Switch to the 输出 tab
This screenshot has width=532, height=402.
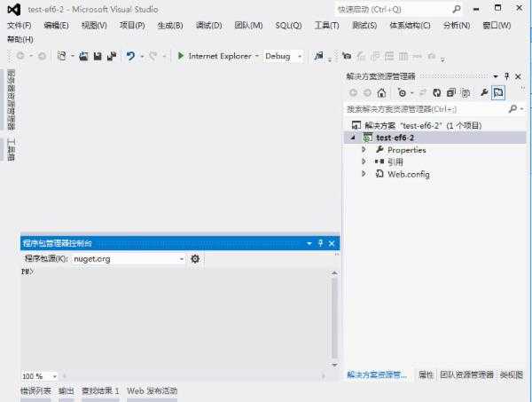(66, 391)
